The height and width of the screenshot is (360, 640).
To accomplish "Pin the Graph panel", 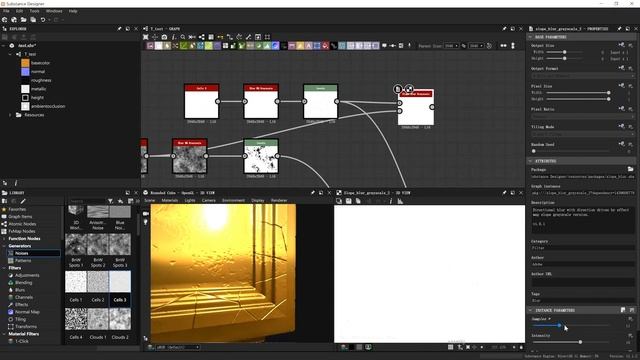I will (504, 29).
